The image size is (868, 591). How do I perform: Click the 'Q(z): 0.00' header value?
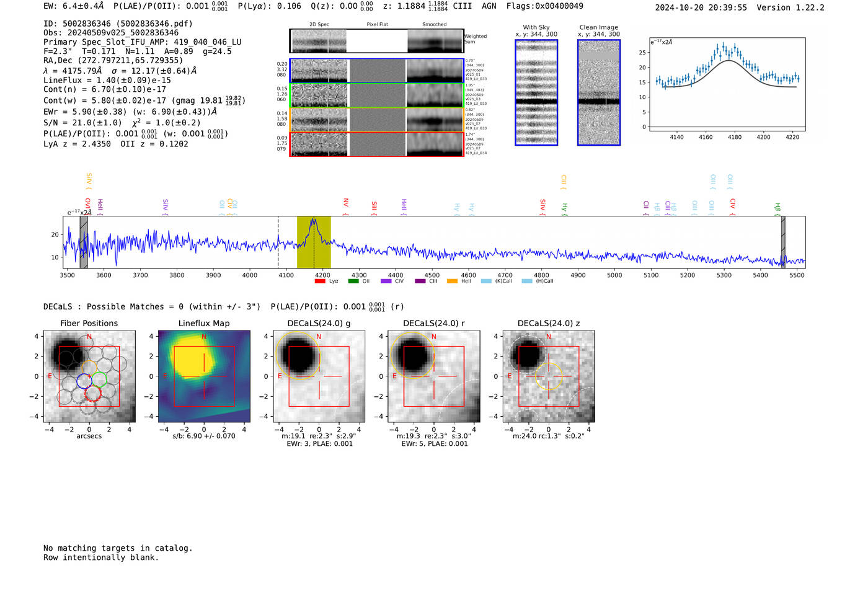pyautogui.click(x=334, y=6)
